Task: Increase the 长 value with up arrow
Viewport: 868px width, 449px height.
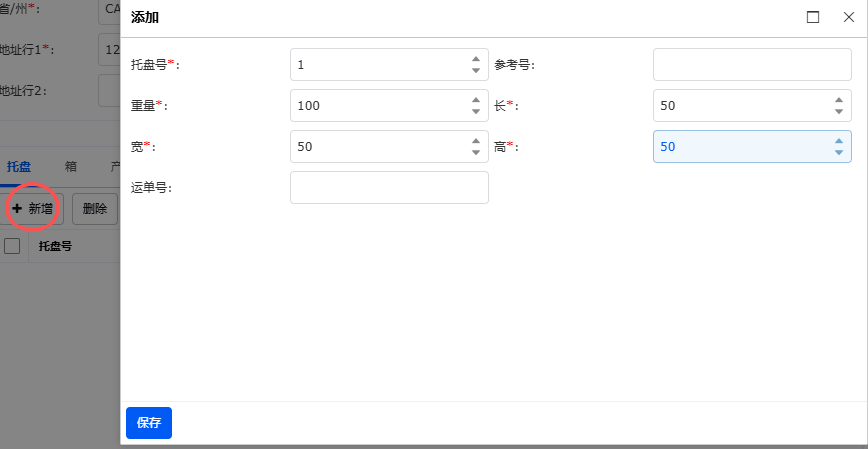Action: (x=839, y=100)
